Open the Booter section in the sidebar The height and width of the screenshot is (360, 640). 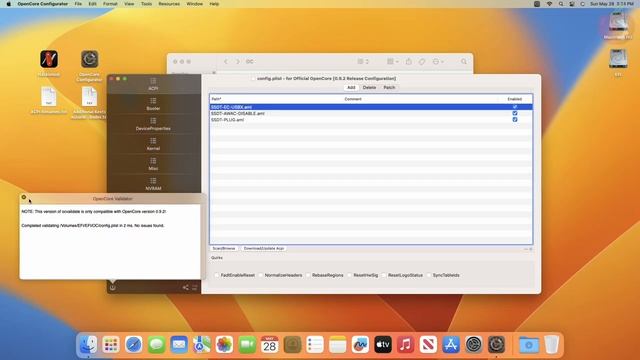(x=153, y=104)
